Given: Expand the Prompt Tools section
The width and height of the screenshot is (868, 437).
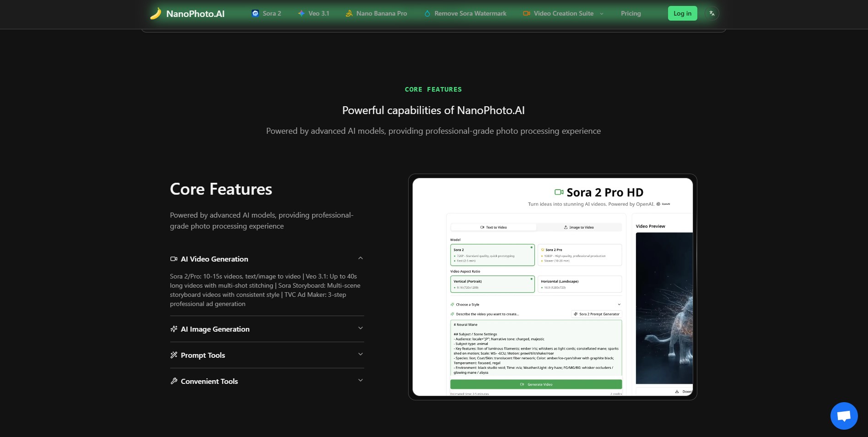Looking at the screenshot, I should click(360, 355).
